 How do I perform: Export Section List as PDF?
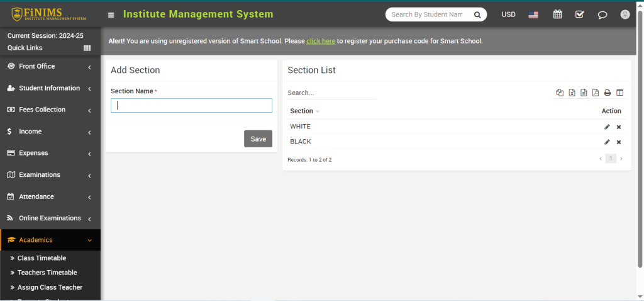[596, 93]
